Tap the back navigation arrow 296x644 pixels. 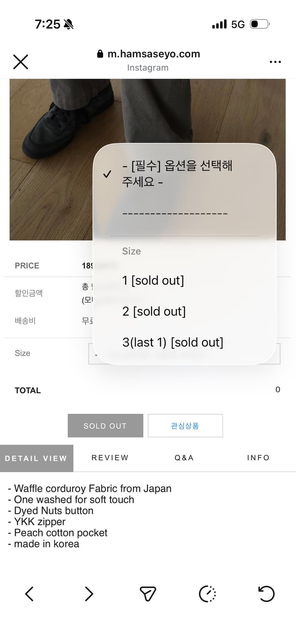(29, 594)
